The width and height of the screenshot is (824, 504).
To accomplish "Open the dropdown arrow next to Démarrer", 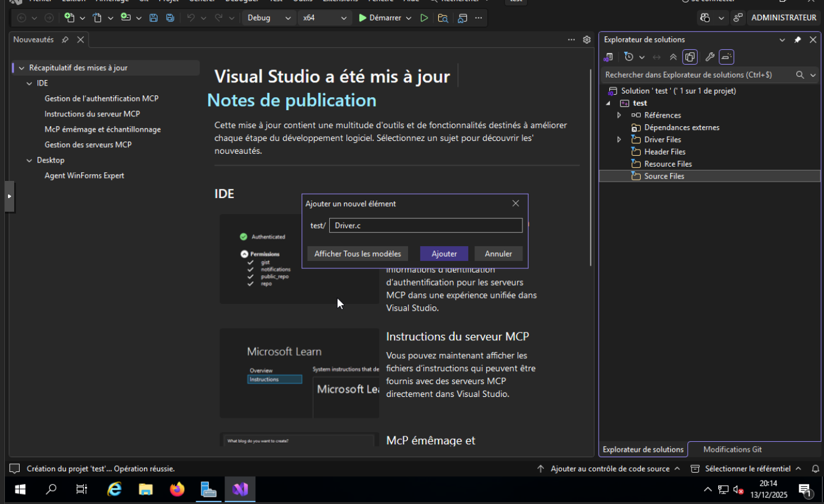I will click(409, 18).
